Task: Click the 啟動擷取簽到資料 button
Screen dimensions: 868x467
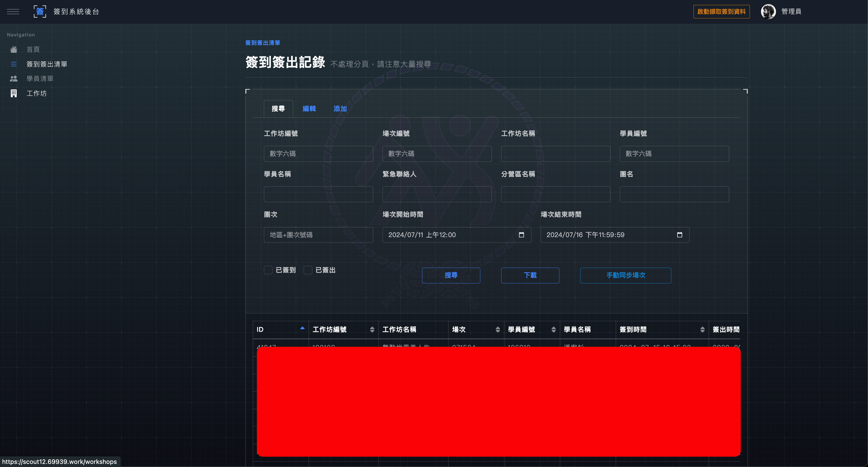Action: tap(721, 11)
